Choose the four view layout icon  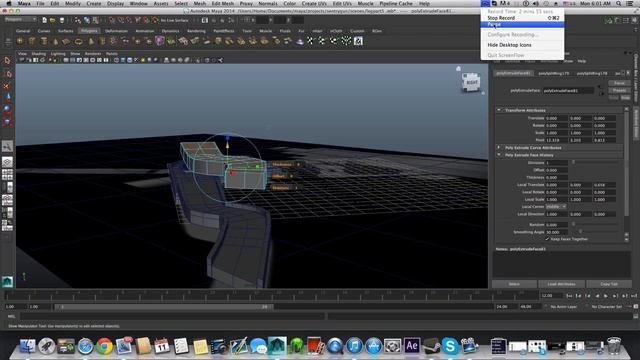[7, 175]
